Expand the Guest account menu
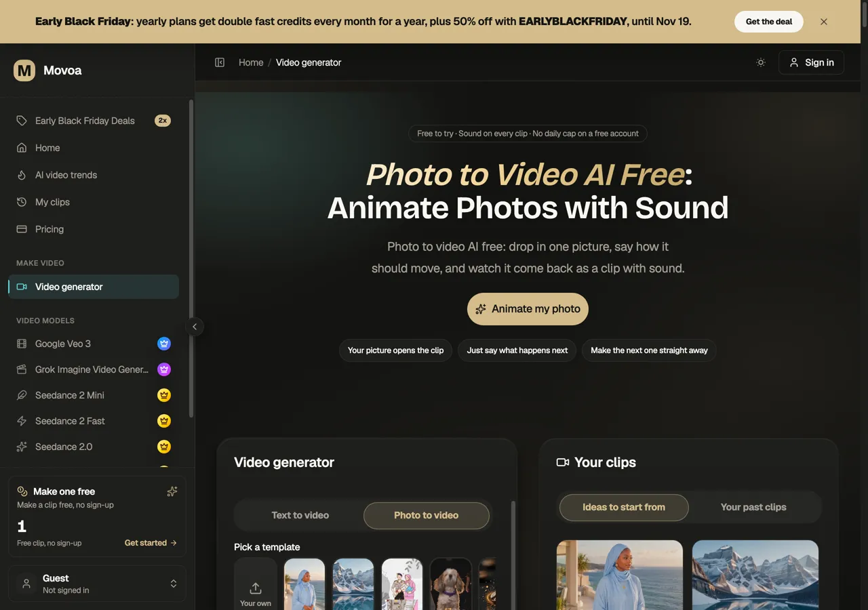The width and height of the screenshot is (868, 610). (97, 584)
